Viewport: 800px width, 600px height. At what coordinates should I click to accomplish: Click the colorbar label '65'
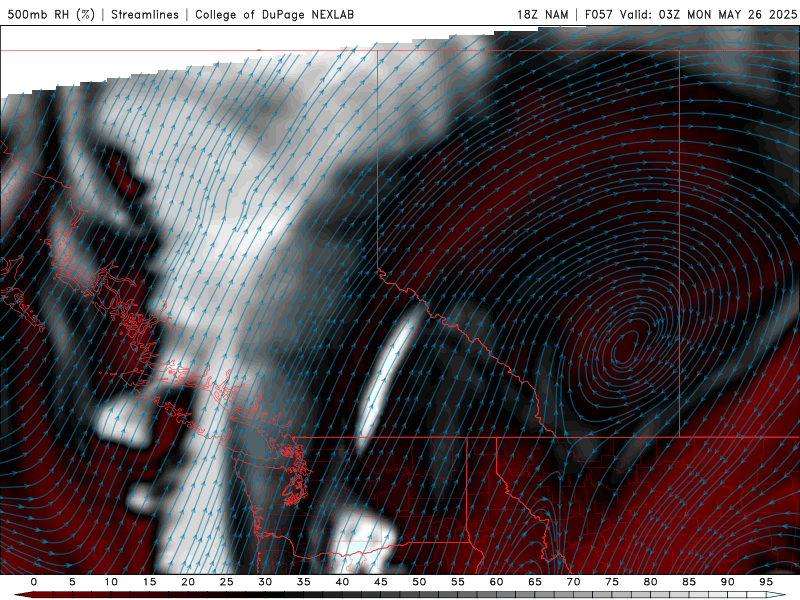coord(535,582)
